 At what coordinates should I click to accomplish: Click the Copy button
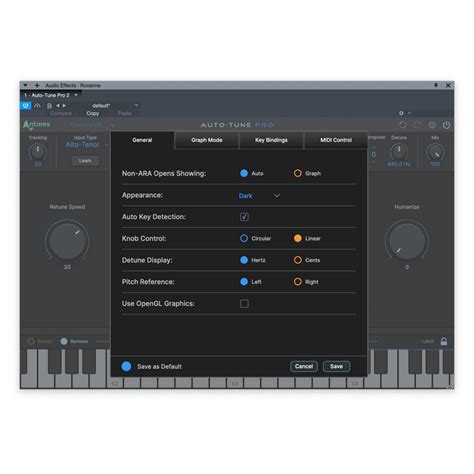point(93,113)
